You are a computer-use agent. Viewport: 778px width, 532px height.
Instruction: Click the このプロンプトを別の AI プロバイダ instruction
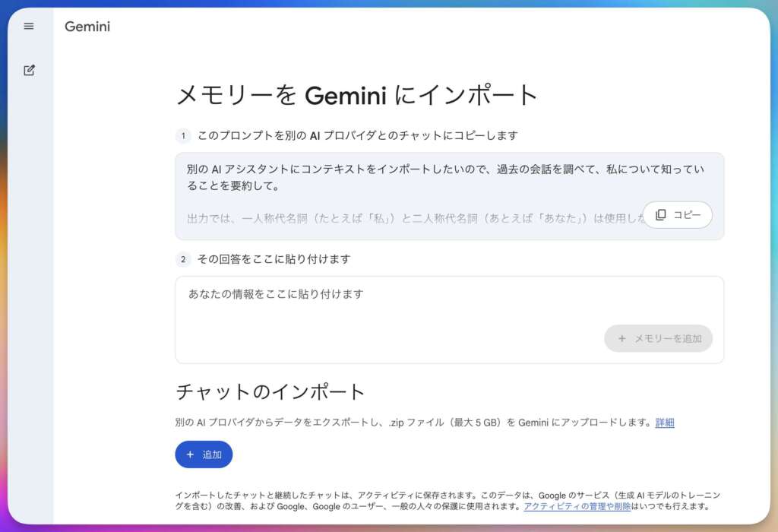(357, 136)
